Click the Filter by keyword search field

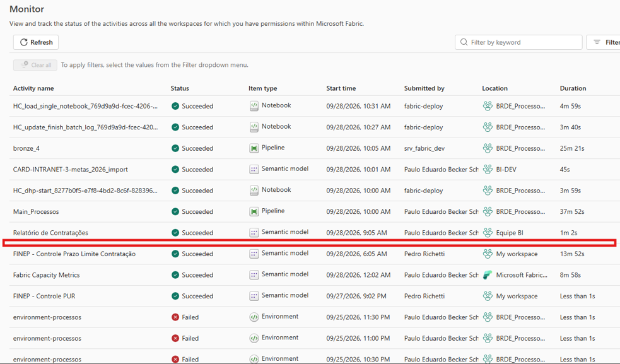tap(518, 42)
